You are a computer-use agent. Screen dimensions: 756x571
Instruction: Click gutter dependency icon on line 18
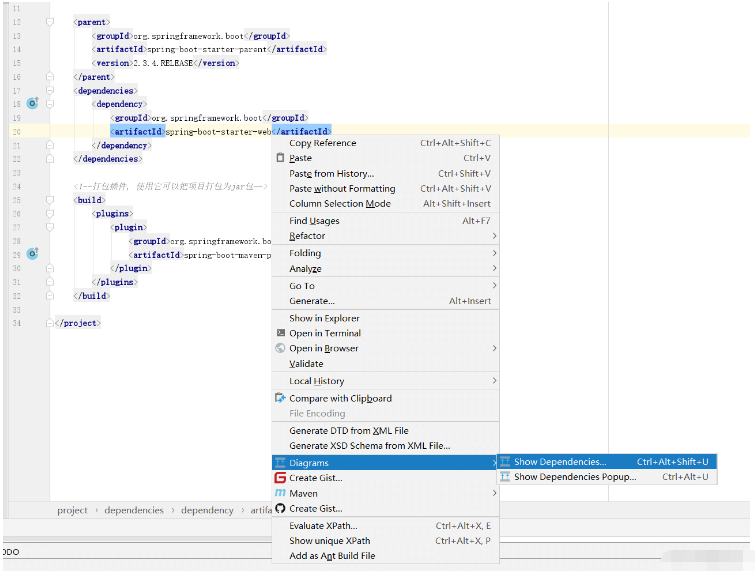point(32,103)
